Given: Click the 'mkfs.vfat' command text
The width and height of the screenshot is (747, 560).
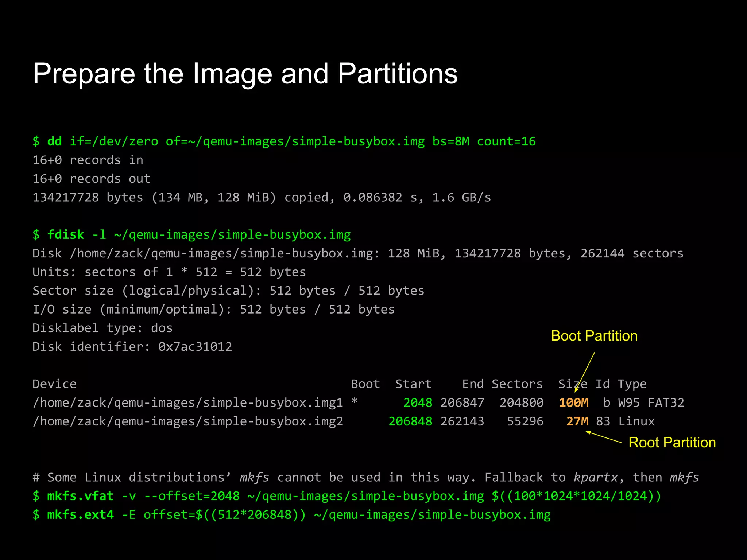Looking at the screenshot, I should (x=80, y=496).
